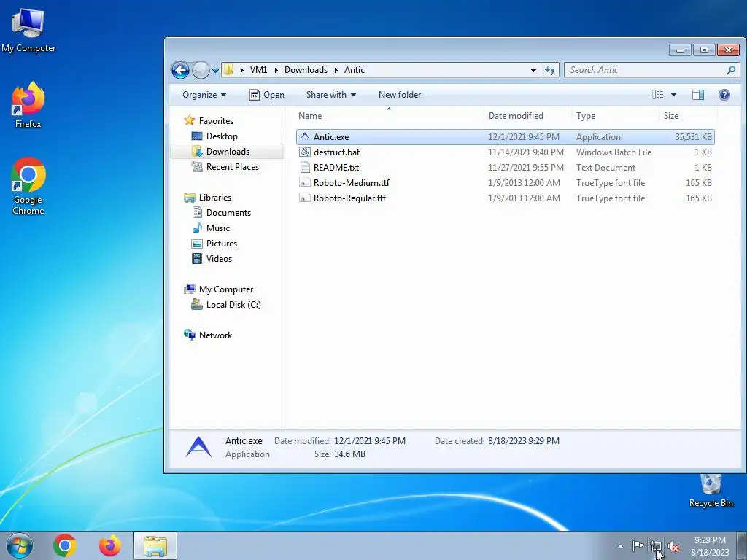This screenshot has width=747, height=560.
Task: Open the Documents library
Action: coord(228,213)
